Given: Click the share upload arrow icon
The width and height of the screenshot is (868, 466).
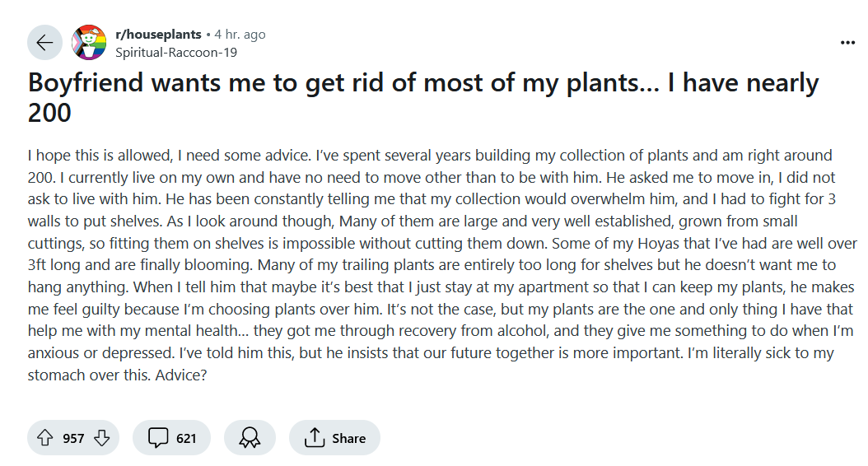Looking at the screenshot, I should (x=315, y=438).
